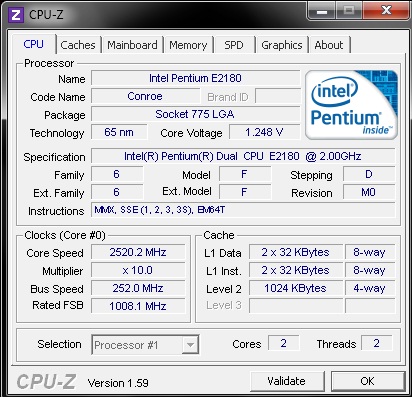
Task: View the Graphics tab
Action: (282, 45)
